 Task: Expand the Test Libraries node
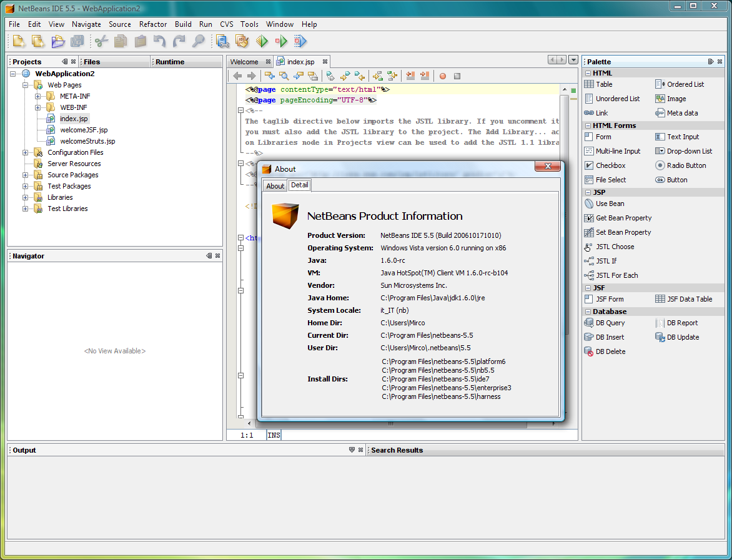tap(25, 209)
